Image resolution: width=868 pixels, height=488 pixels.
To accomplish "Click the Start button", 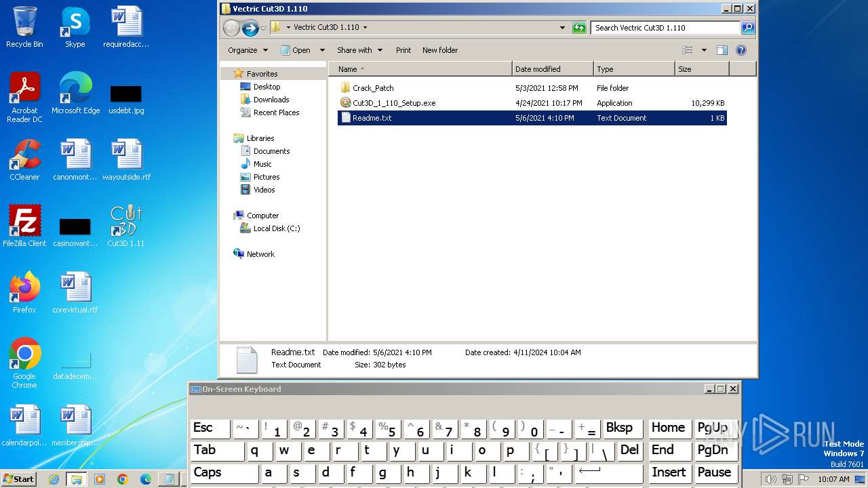I will [x=18, y=479].
